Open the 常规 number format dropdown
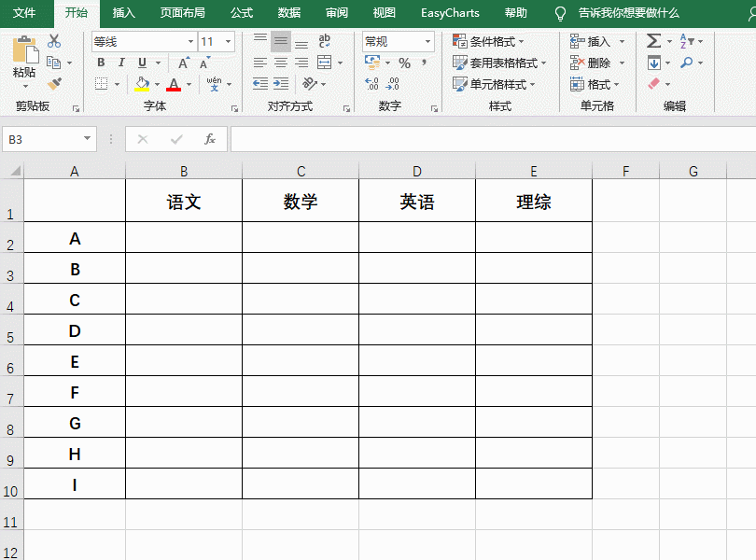The image size is (756, 560). (427, 41)
